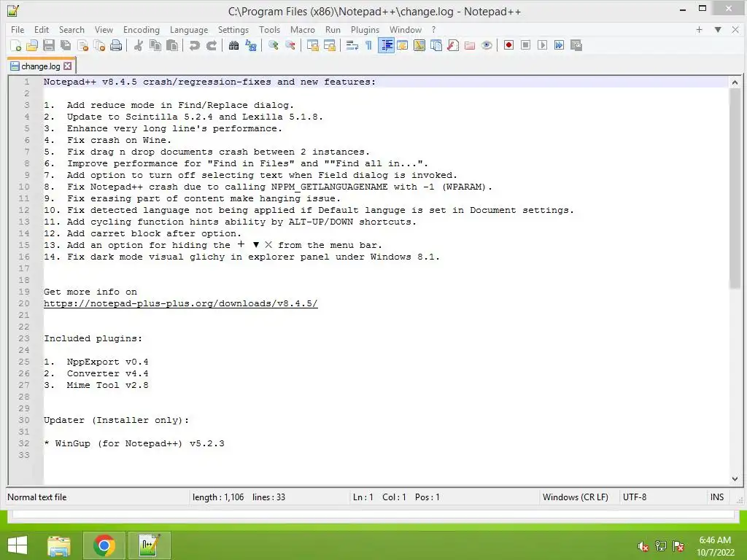Open the Edit menu
The image size is (747, 560).
click(x=42, y=29)
